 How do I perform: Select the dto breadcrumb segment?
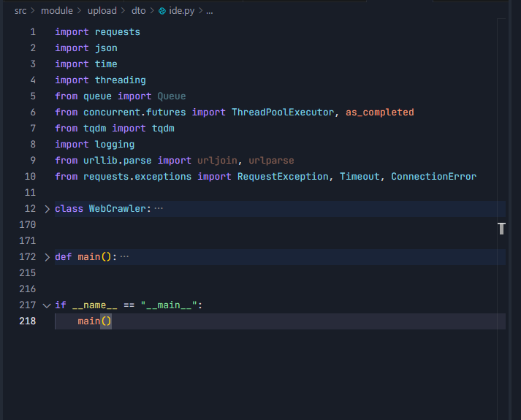click(x=139, y=12)
